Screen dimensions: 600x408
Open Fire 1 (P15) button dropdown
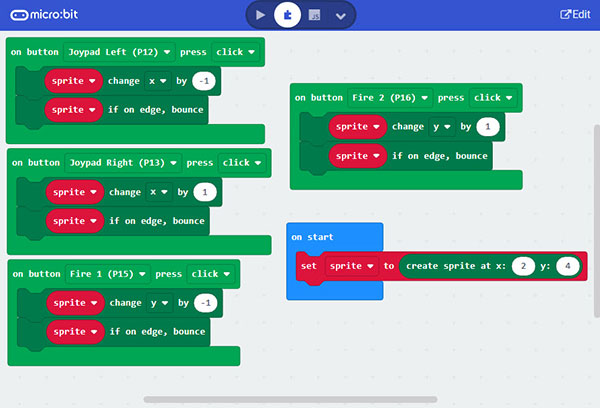pyautogui.click(x=106, y=273)
